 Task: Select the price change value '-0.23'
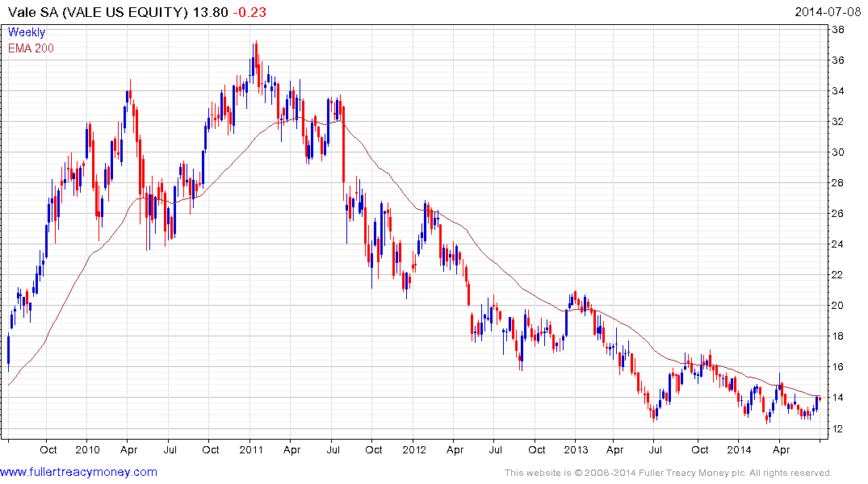pyautogui.click(x=249, y=12)
